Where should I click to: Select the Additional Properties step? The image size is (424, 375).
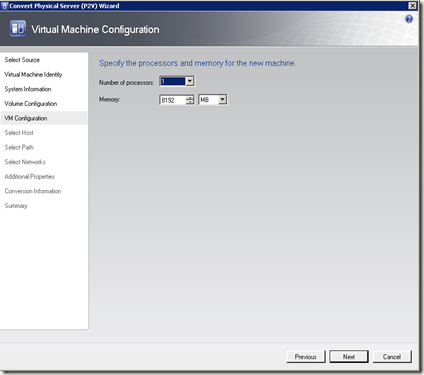coord(29,177)
